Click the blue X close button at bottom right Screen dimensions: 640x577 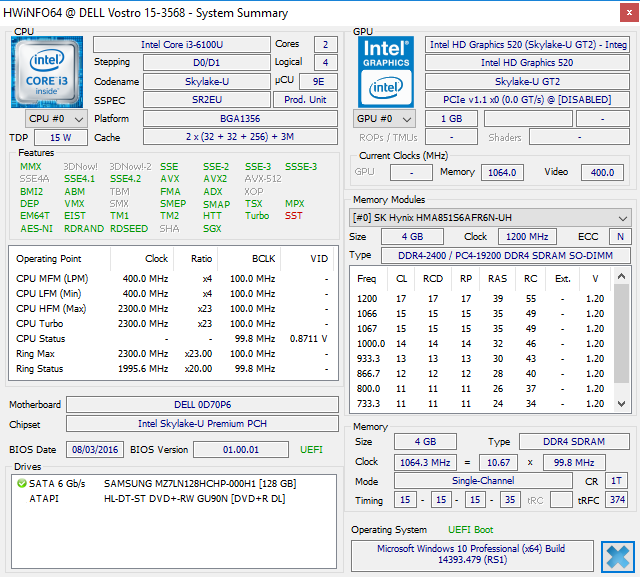[618, 557]
